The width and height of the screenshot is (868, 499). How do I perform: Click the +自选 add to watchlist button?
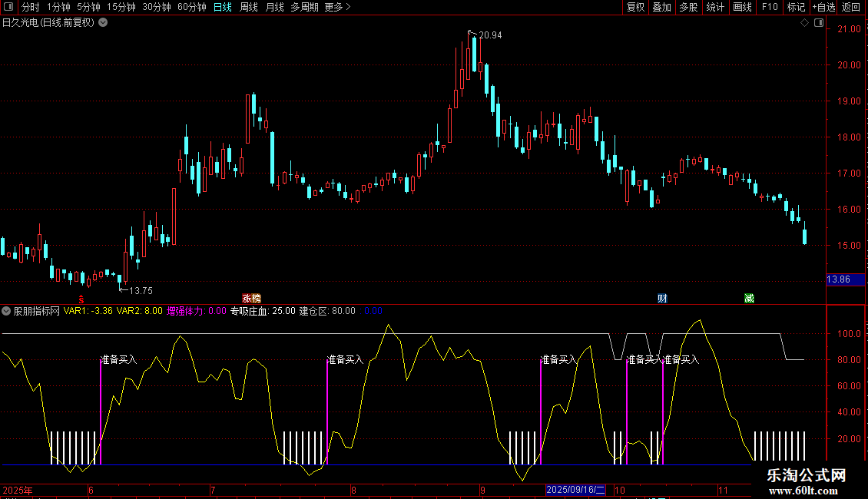click(823, 8)
